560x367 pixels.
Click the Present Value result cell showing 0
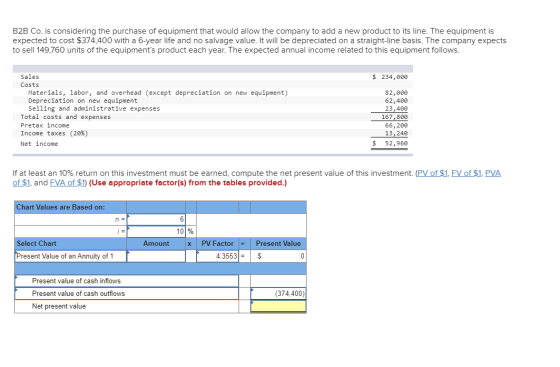[x=278, y=256]
